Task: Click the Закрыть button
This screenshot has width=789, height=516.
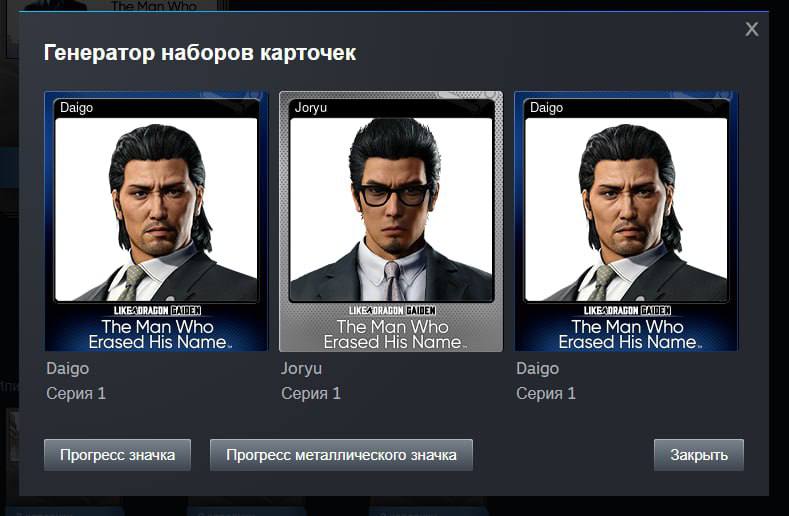Action: tap(699, 455)
